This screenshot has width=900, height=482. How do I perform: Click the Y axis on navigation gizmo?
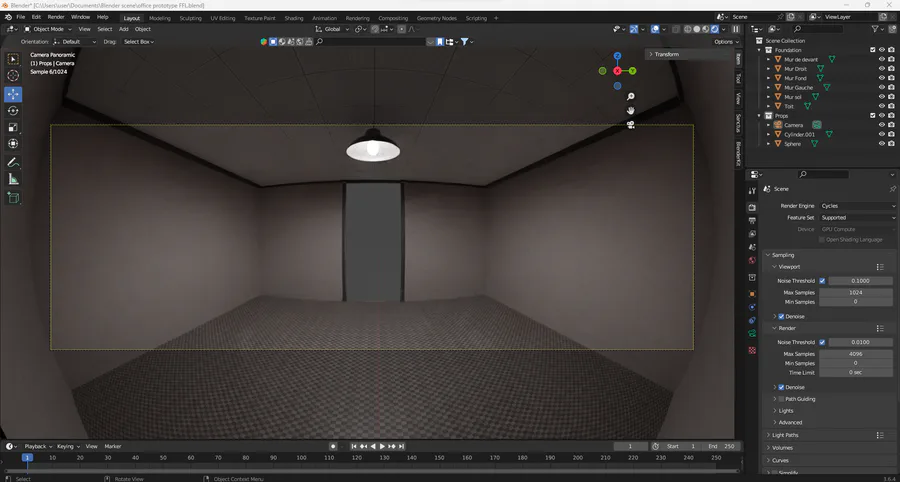[x=632, y=71]
